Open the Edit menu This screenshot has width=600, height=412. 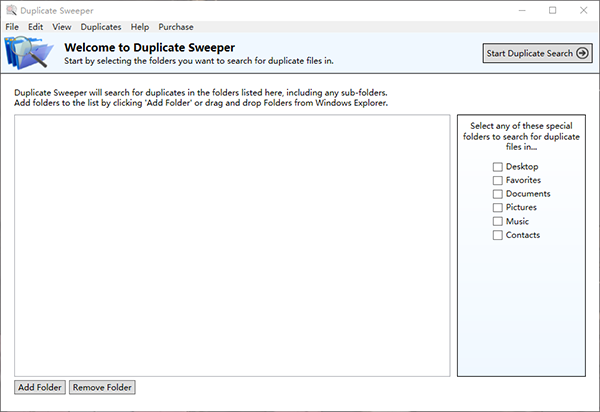tap(35, 27)
